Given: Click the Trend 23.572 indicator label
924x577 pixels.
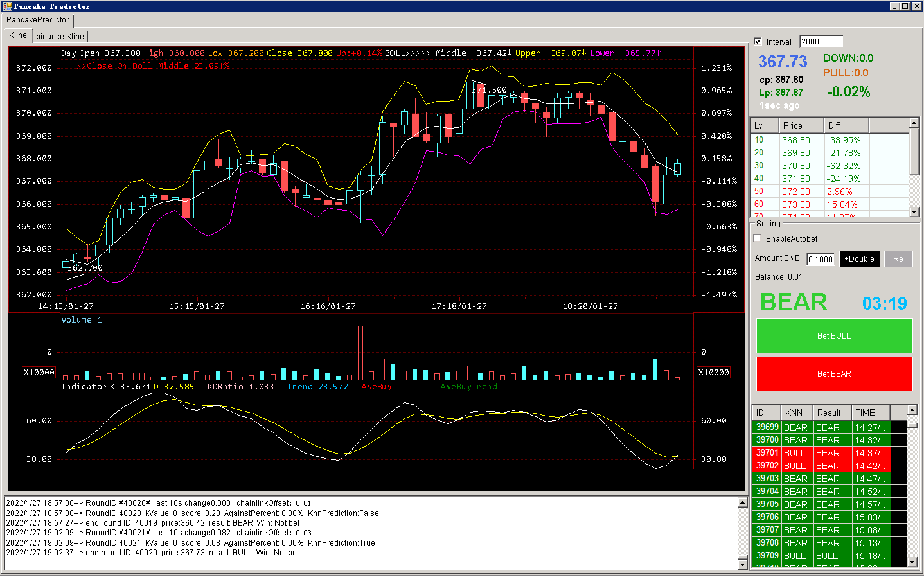Looking at the screenshot, I should pyautogui.click(x=317, y=387).
